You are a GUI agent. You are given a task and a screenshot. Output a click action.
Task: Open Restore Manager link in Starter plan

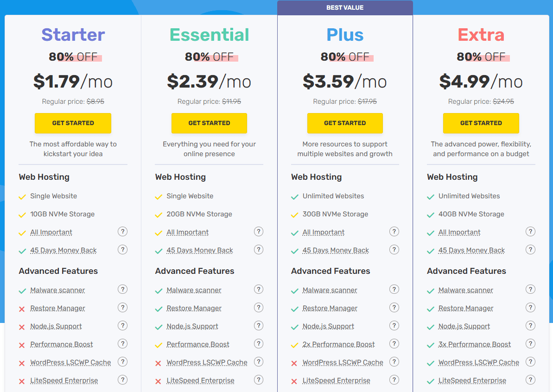(57, 309)
